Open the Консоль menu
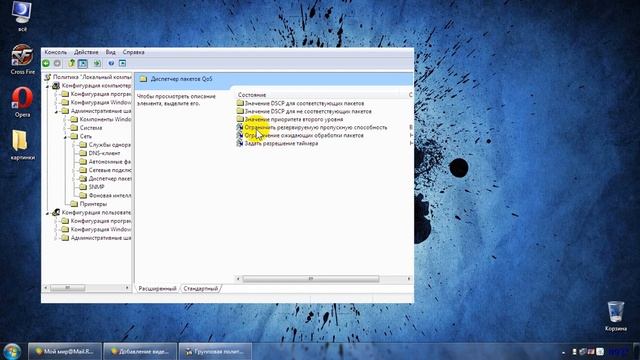640x360 pixels. [x=56, y=52]
